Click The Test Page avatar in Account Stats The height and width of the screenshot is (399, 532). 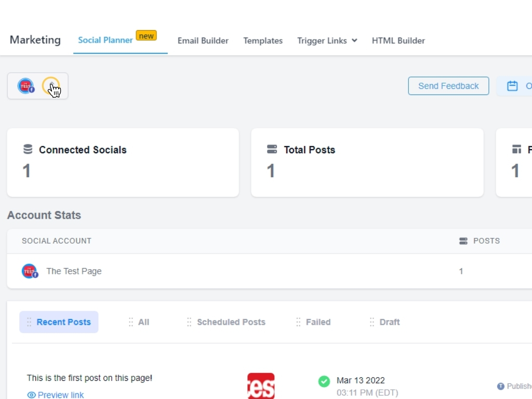pyautogui.click(x=30, y=271)
